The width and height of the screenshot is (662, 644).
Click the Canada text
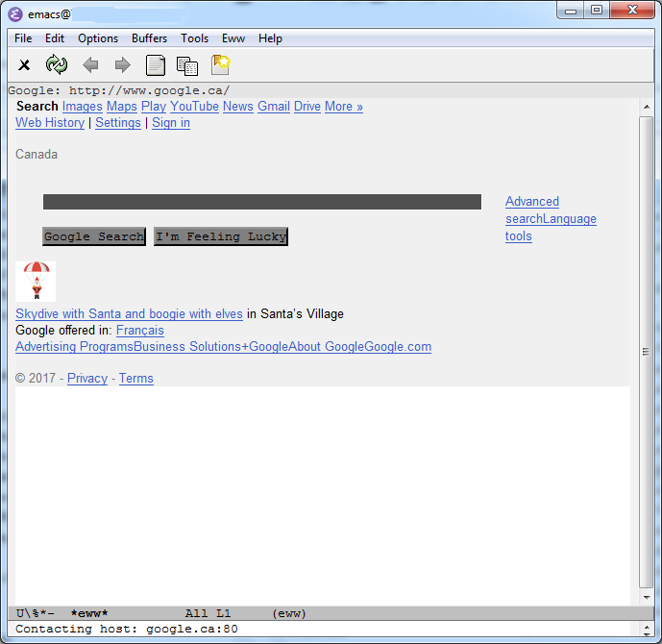[x=37, y=155]
